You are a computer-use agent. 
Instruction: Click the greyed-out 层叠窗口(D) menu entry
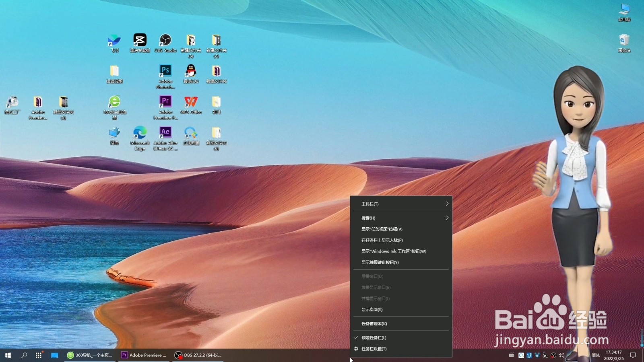[x=401, y=276]
